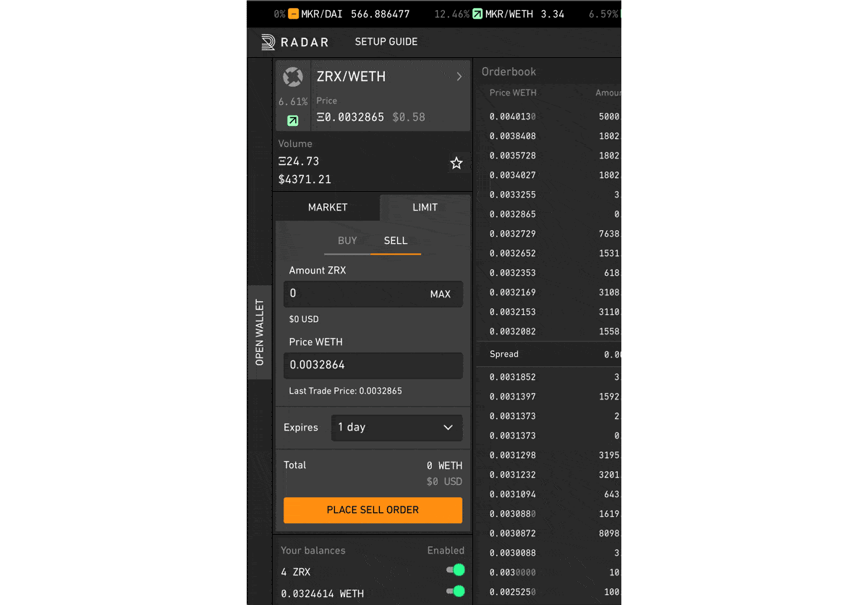Click the $4371.21 volume value
Image resolution: width=868 pixels, height=605 pixels.
coord(305,179)
